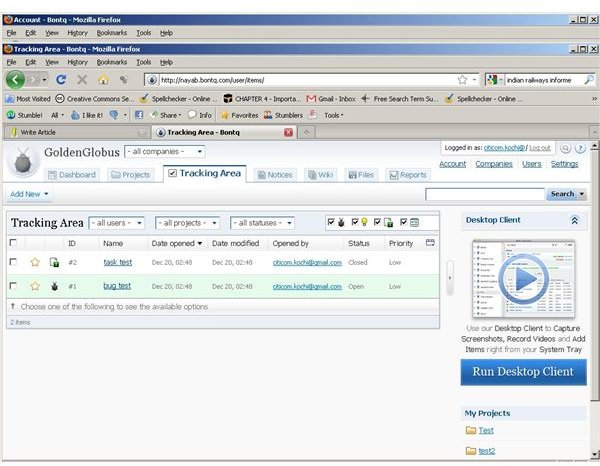The width and height of the screenshot is (600, 466).
Task: Click the Search button
Action: point(562,194)
